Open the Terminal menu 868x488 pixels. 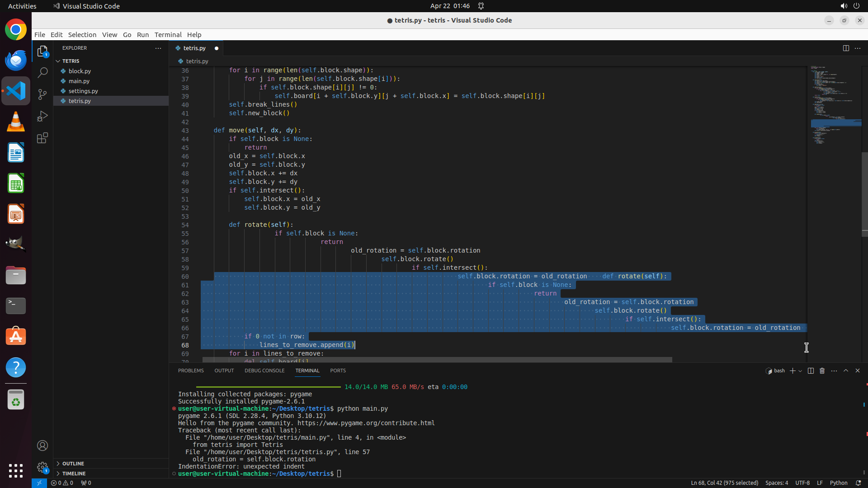click(168, 34)
